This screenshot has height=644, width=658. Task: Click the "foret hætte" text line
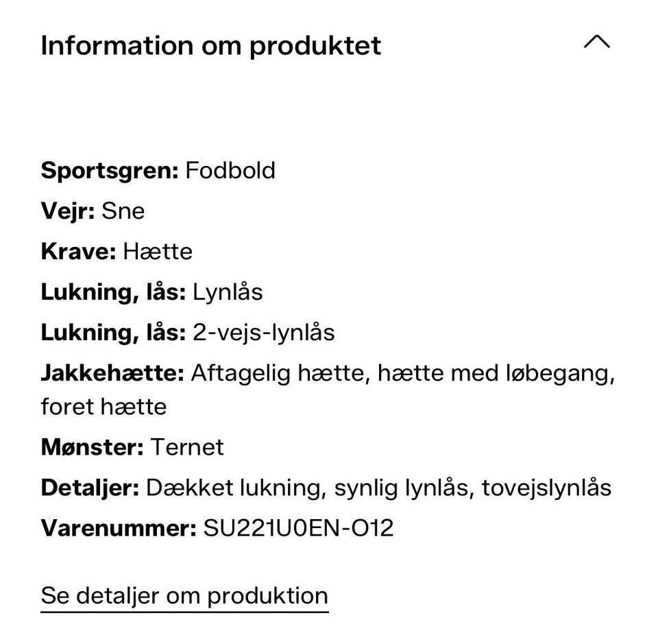coord(103,407)
